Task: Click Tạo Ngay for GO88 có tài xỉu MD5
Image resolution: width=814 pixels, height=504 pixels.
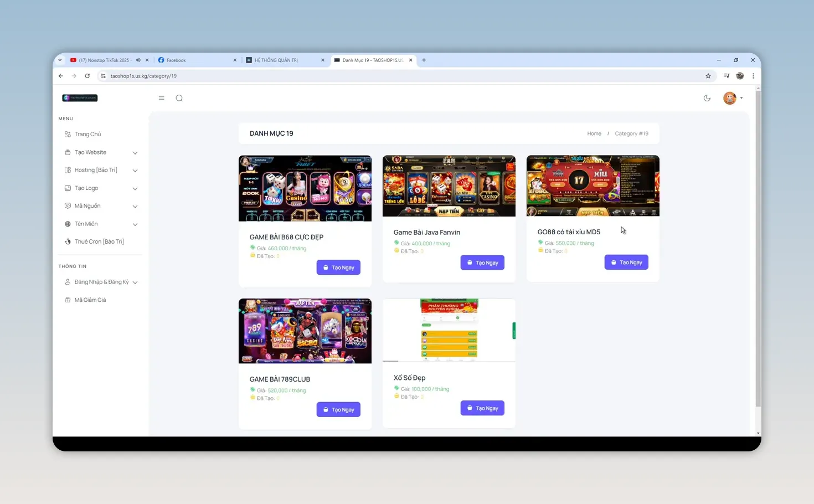Action: [x=626, y=263]
